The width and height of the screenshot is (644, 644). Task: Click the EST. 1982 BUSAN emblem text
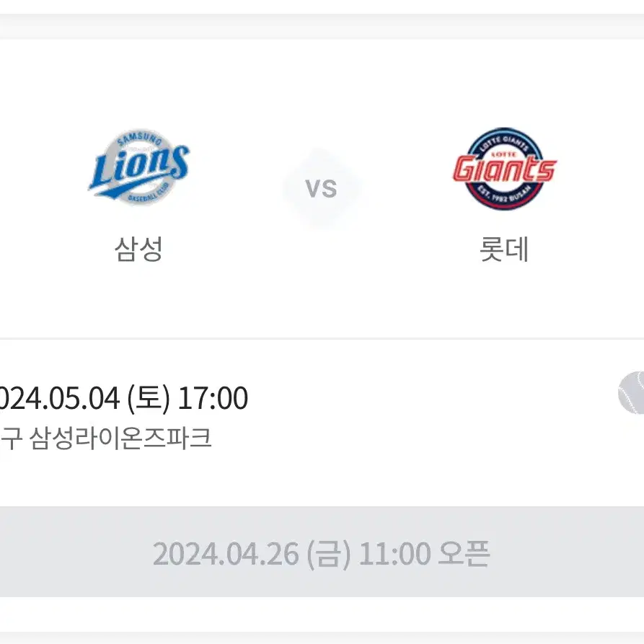tap(506, 195)
